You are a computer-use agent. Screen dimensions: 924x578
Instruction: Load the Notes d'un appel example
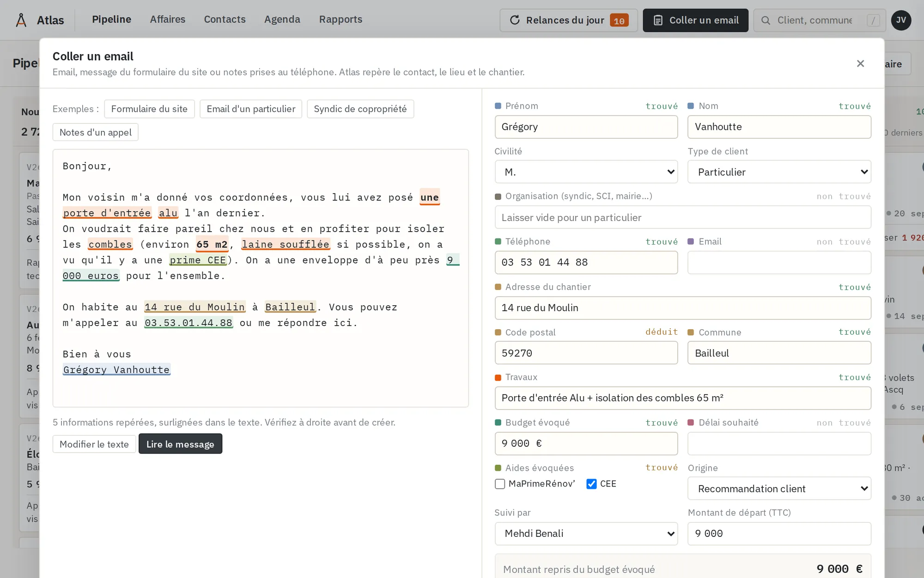tap(96, 132)
